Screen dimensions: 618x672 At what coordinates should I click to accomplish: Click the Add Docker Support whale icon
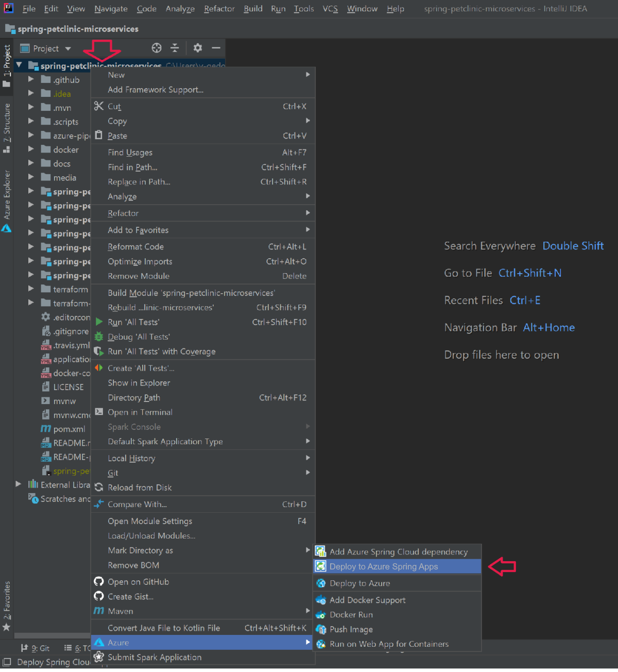pyautogui.click(x=321, y=600)
